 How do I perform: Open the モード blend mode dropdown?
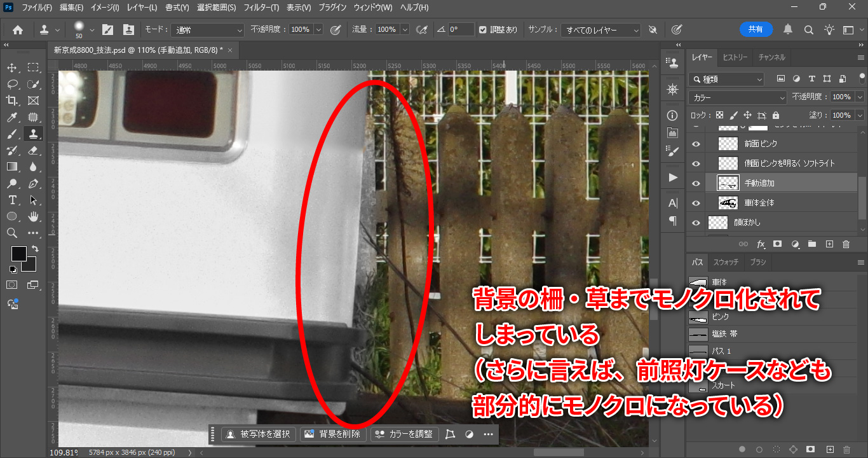click(x=208, y=30)
